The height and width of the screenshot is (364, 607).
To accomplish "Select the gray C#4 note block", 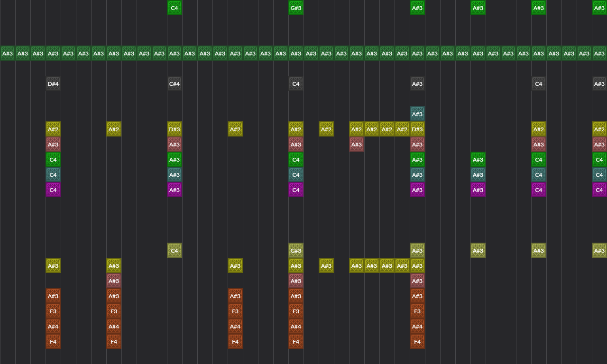I will click(x=175, y=84).
